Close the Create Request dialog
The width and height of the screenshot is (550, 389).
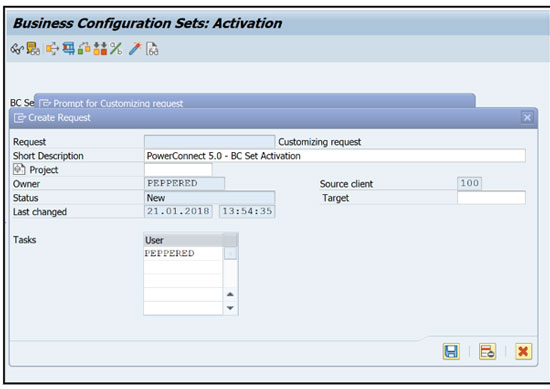[527, 117]
